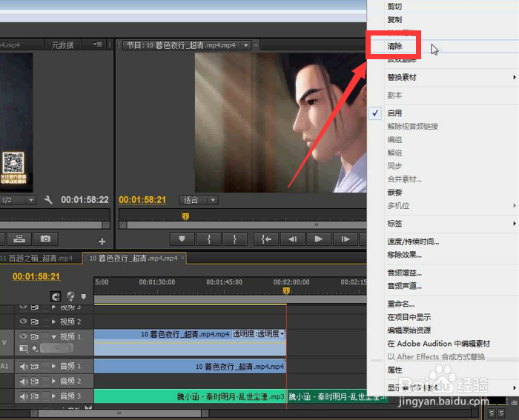Expand the 视频 2 track triangle

pos(54,321)
